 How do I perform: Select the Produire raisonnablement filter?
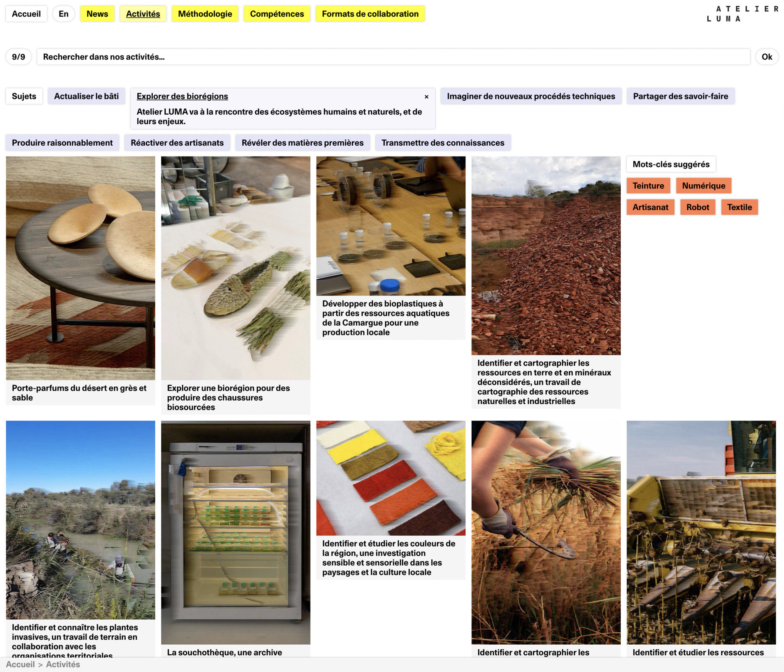(x=62, y=143)
